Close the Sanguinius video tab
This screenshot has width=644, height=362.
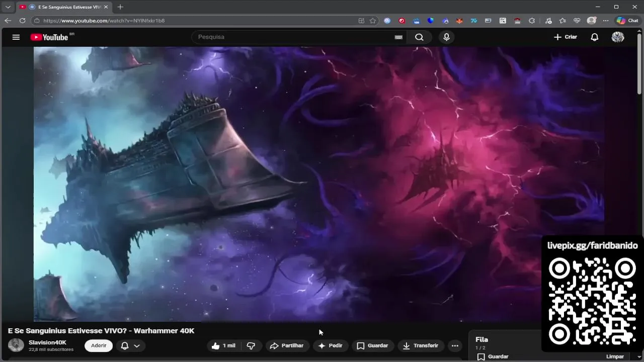pos(106,7)
